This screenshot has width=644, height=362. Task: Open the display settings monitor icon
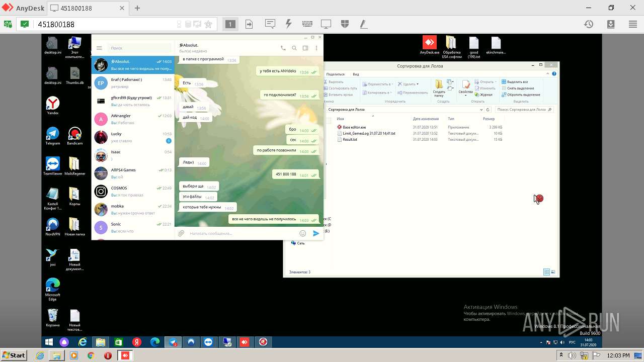click(x=326, y=24)
